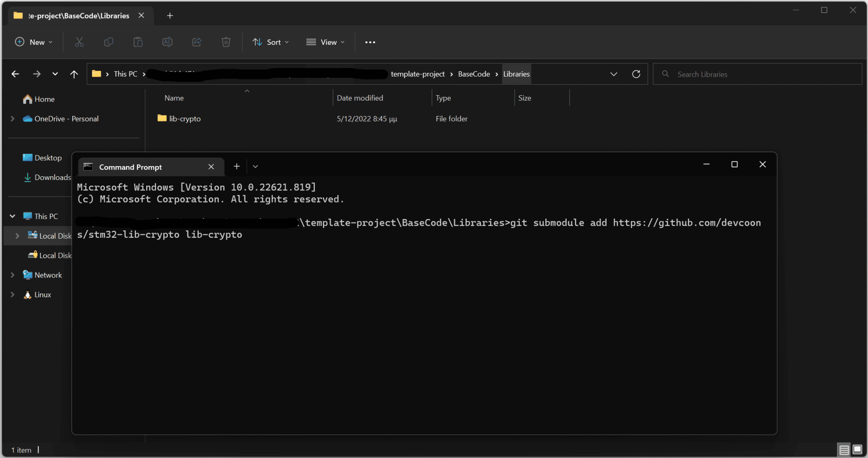Close the Libraries Explorer tab

[142, 16]
